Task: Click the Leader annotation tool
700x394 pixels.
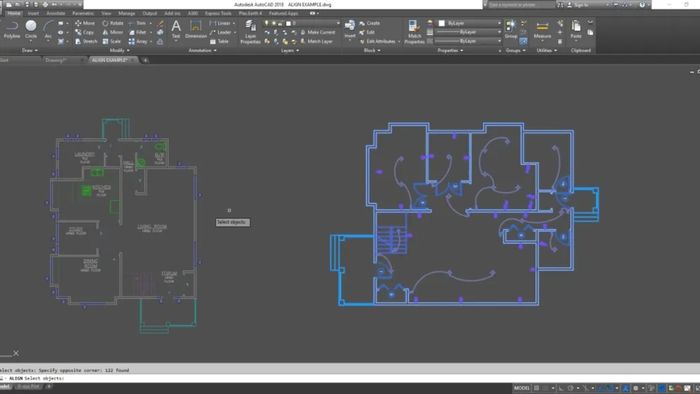Action: [221, 32]
